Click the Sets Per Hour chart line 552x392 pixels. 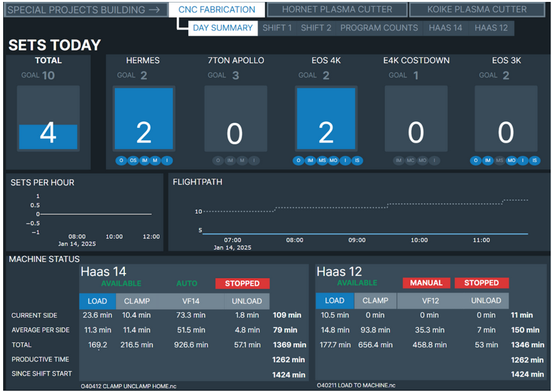(95, 214)
